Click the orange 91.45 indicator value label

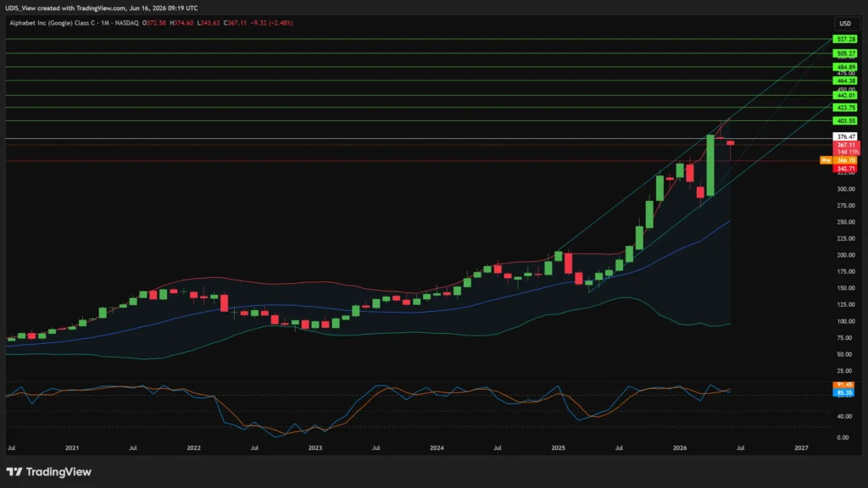pyautogui.click(x=843, y=385)
